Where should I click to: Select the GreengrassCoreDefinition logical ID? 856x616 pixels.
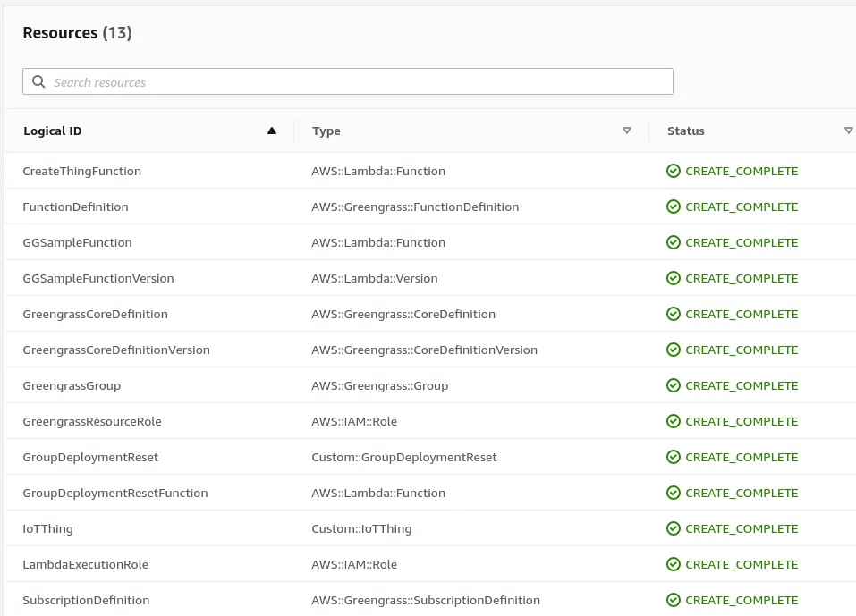coord(95,315)
